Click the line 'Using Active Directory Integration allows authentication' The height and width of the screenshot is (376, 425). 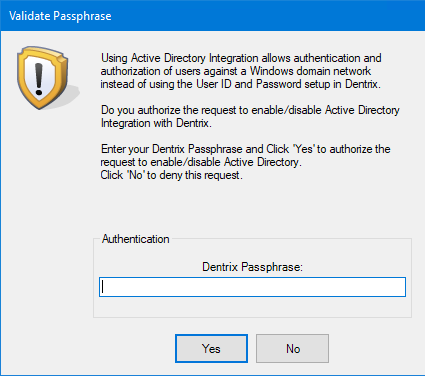pyautogui.click(x=241, y=58)
